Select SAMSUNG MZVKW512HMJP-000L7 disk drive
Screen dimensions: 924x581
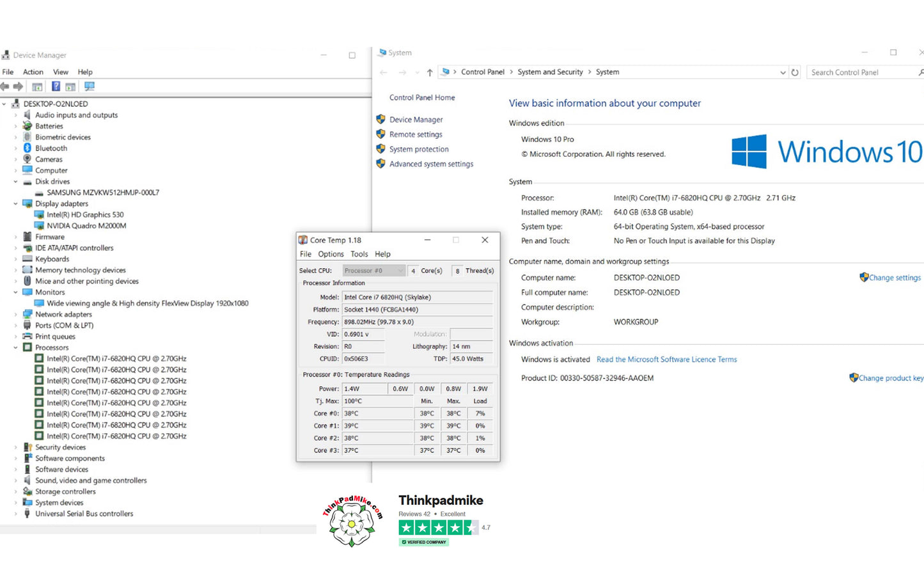[x=103, y=193]
